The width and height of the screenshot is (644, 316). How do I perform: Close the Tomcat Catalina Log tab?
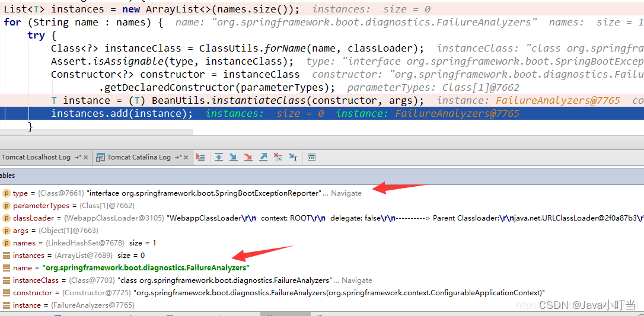click(x=186, y=158)
